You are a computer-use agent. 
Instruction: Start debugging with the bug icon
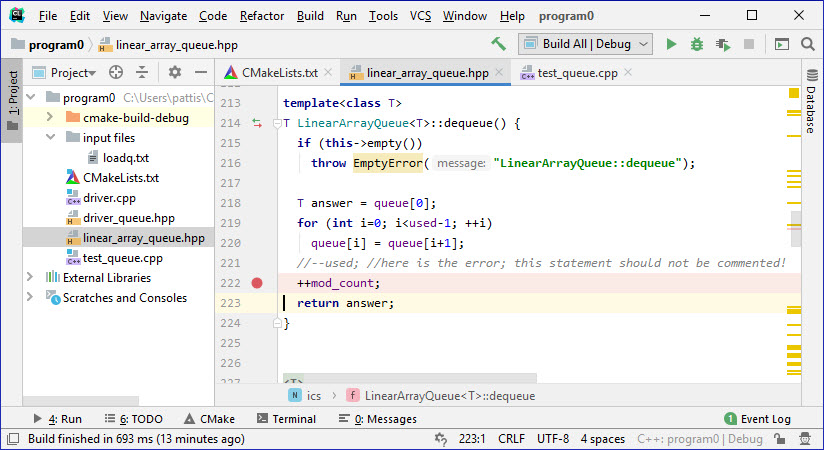pos(697,44)
